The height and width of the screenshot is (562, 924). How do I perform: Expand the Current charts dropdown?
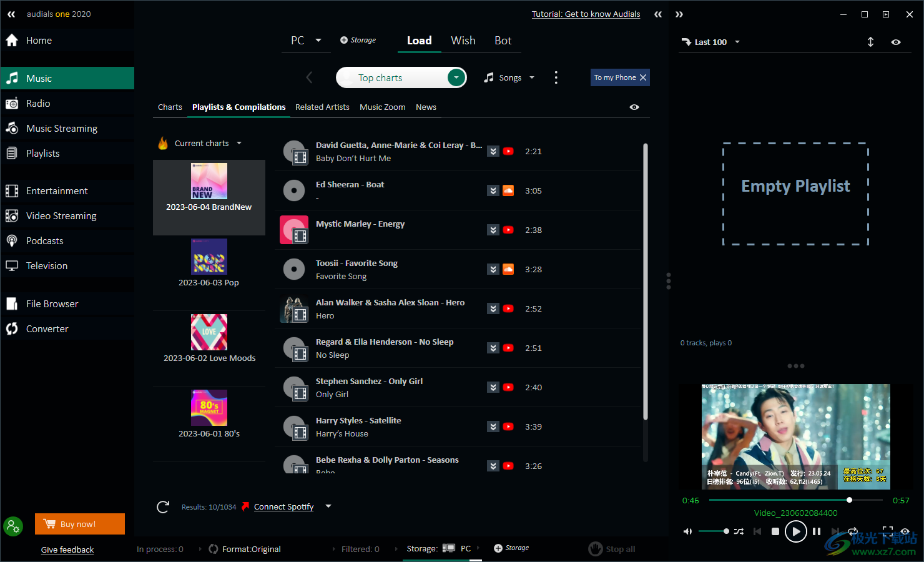(x=239, y=143)
